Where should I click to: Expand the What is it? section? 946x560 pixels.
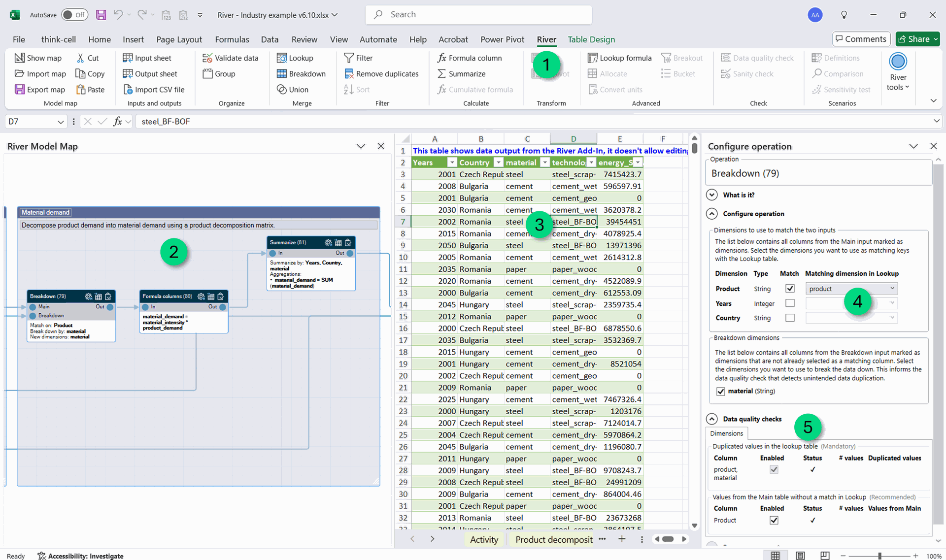click(712, 195)
